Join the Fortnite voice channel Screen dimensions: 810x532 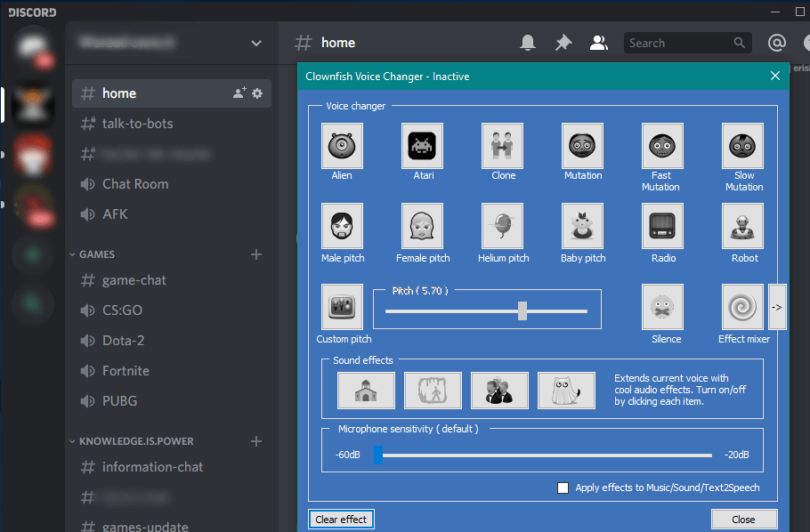click(172, 371)
